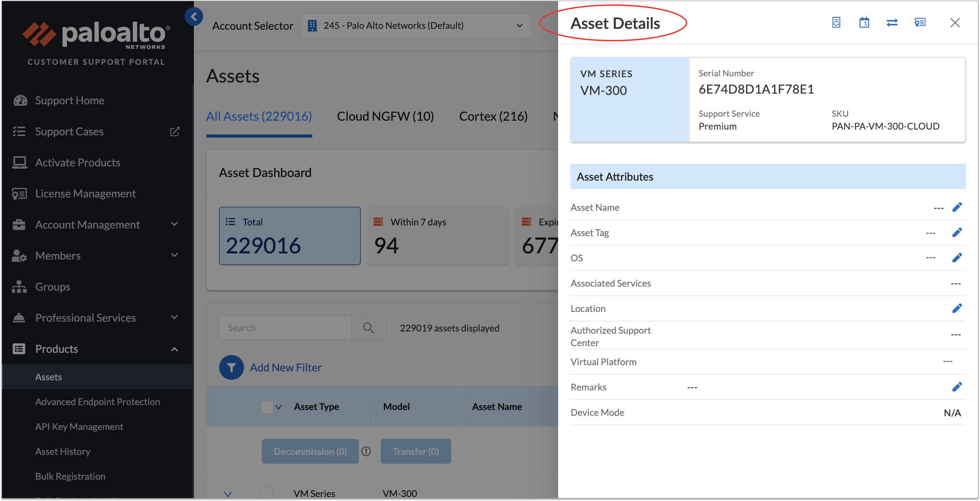This screenshot has width=980, height=501.
Task: Check the VM Series VM-300 row checkbox
Action: [x=266, y=493]
